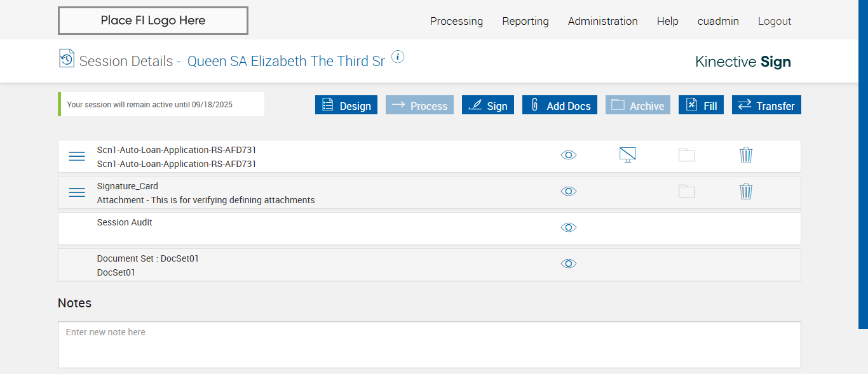The height and width of the screenshot is (374, 868).
Task: Click the folder icon on Scn1-Auto-Loan-Application row
Action: pos(687,155)
